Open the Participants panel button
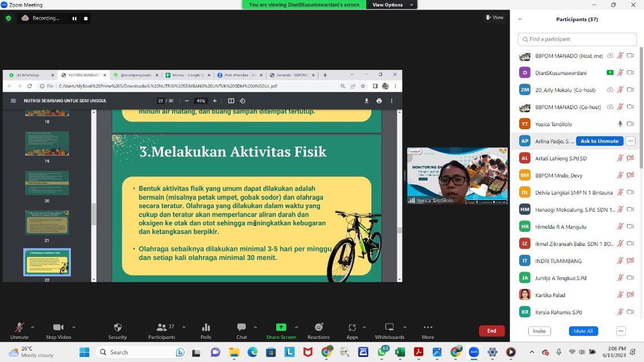644x362 pixels. point(162,328)
